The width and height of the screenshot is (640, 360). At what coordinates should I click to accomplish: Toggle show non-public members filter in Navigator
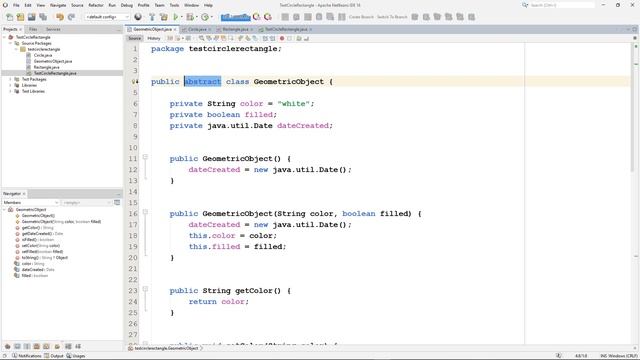[37, 347]
